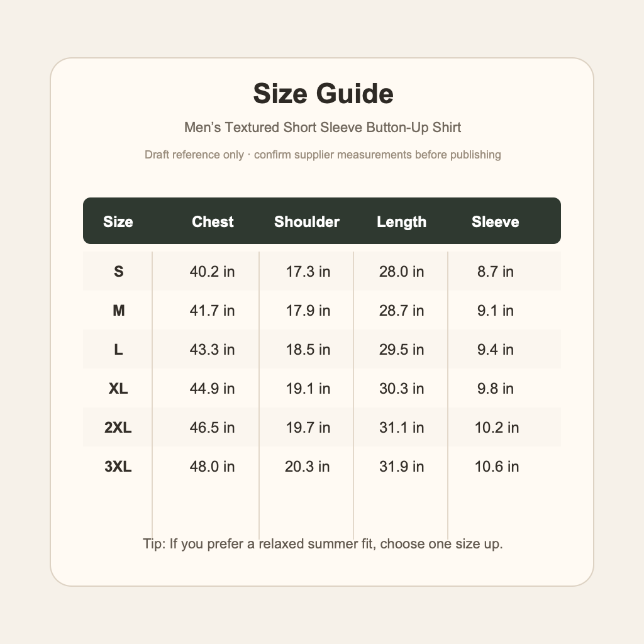Select the 2XL size row label
This screenshot has height=644, width=644.
coord(118,428)
